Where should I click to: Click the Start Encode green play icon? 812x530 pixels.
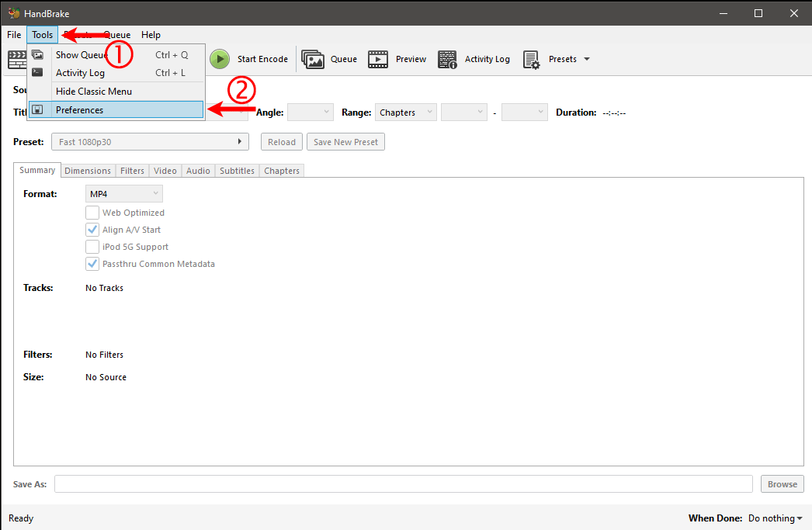[220, 59]
